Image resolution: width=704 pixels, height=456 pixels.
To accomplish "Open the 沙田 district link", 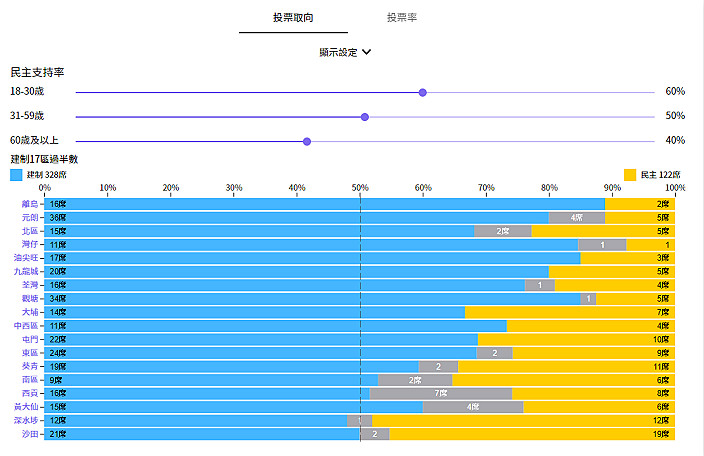I will [x=30, y=434].
